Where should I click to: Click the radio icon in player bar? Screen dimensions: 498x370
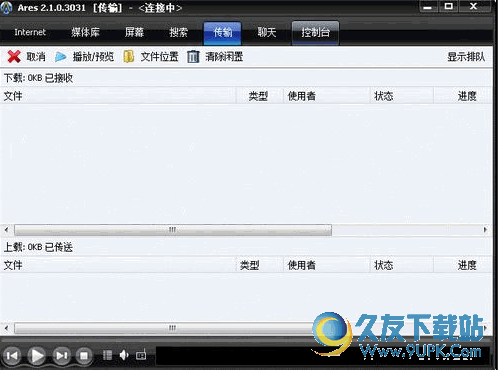(x=141, y=355)
